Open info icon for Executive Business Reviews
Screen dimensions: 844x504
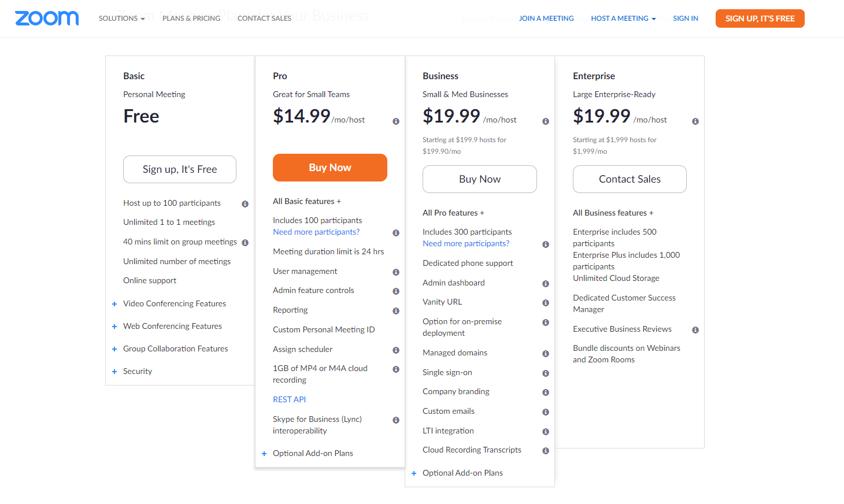point(695,330)
